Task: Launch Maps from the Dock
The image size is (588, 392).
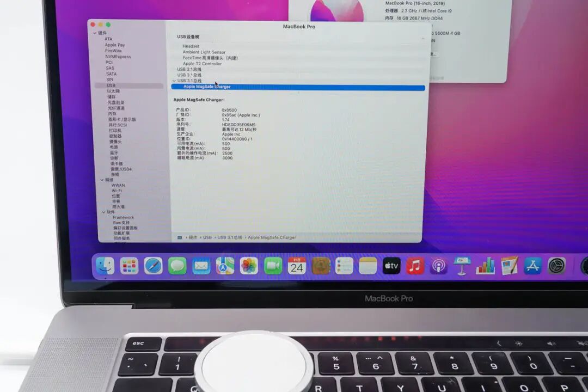Action: point(225,266)
